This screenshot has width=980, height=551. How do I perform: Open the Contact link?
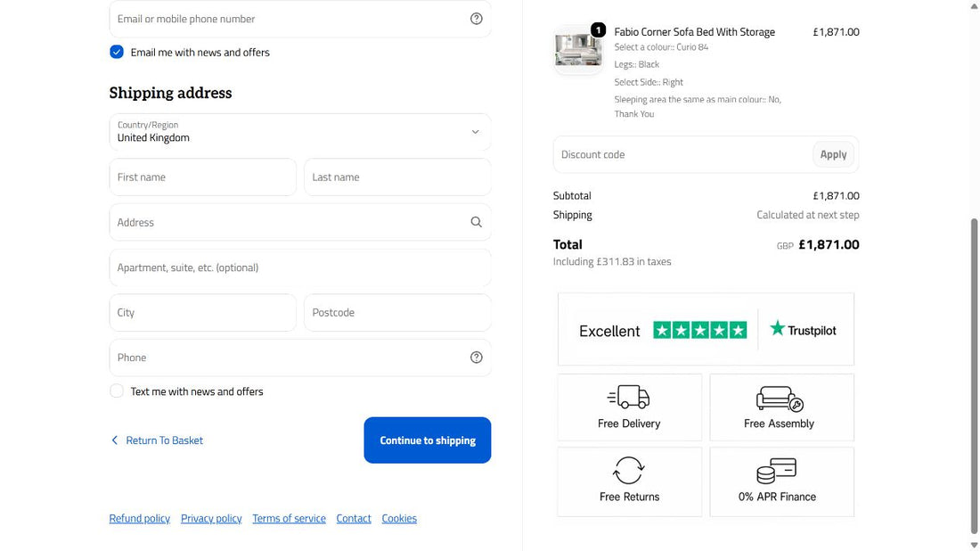tap(354, 519)
